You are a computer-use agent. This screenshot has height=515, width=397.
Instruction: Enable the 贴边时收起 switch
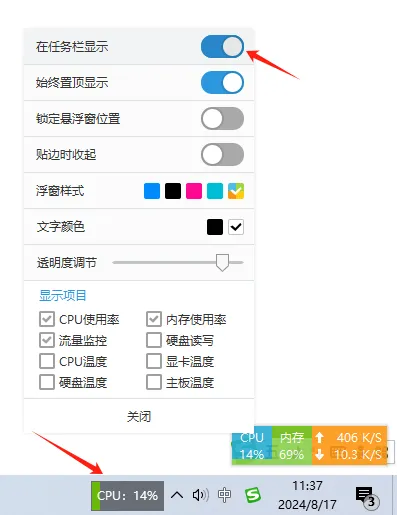[x=222, y=154]
